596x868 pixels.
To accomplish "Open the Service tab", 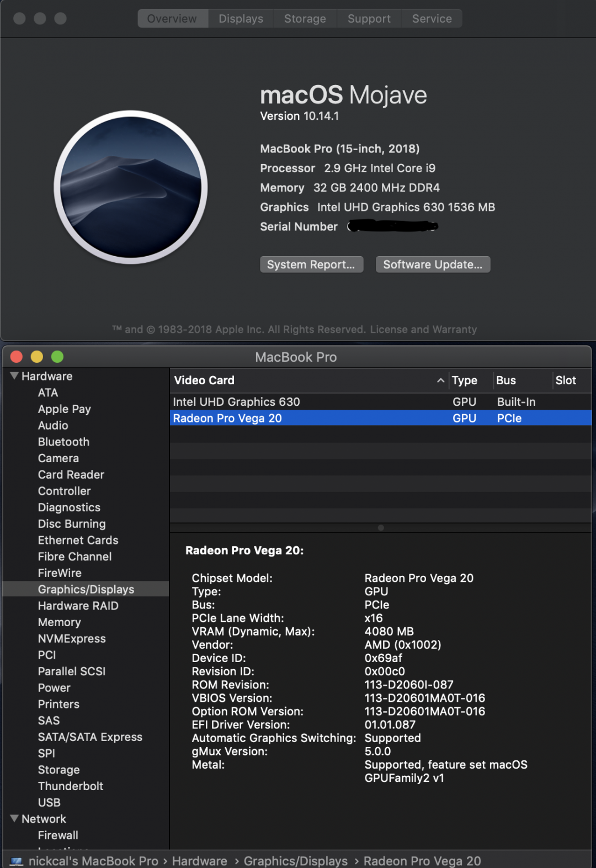I will 432,19.
